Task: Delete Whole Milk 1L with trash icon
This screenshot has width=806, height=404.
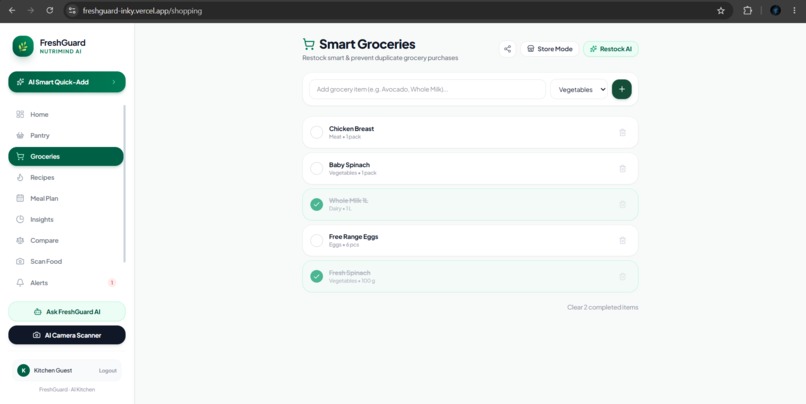Action: coord(622,205)
